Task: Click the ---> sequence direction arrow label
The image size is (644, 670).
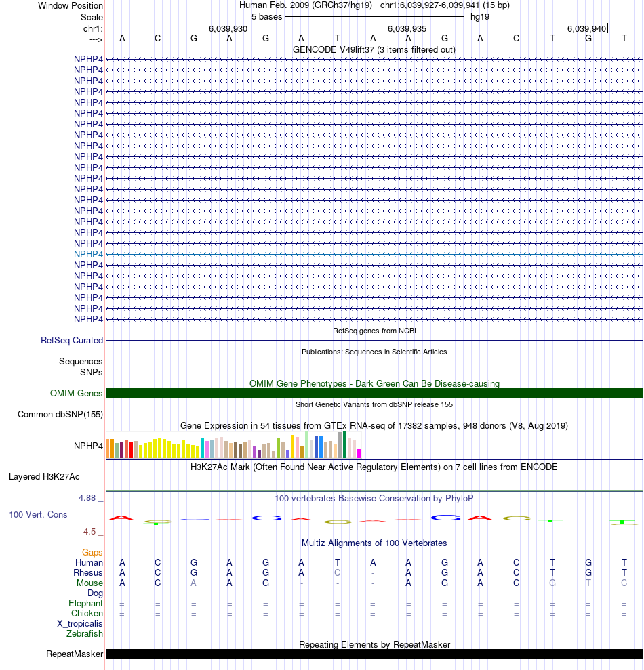Action: click(96, 39)
